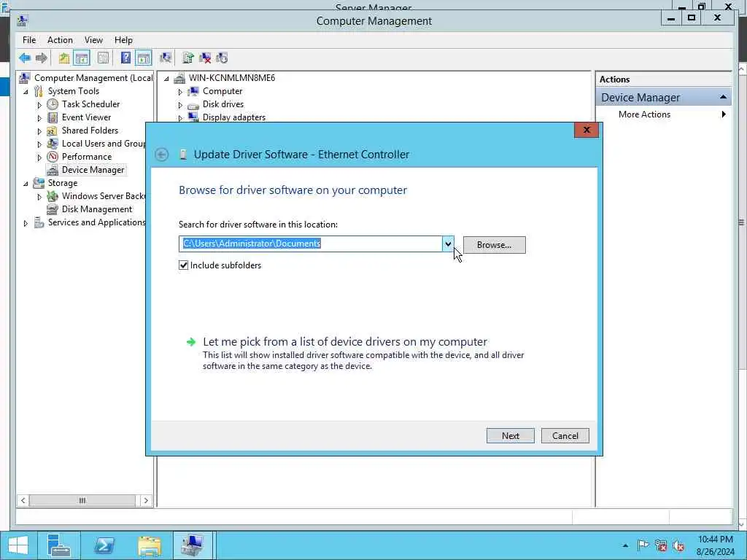Uncheck Include subfolders checkbox
747x560 pixels.
[x=183, y=265]
